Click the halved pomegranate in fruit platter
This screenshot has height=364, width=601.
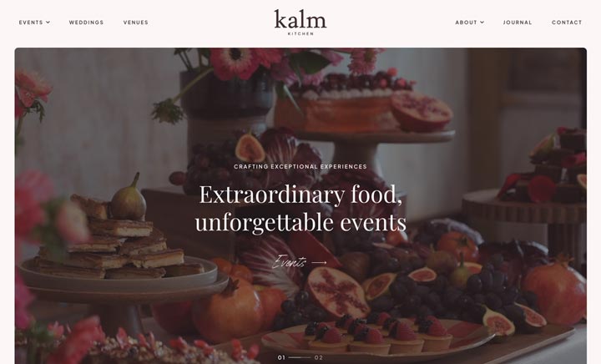pyautogui.click(x=338, y=292)
